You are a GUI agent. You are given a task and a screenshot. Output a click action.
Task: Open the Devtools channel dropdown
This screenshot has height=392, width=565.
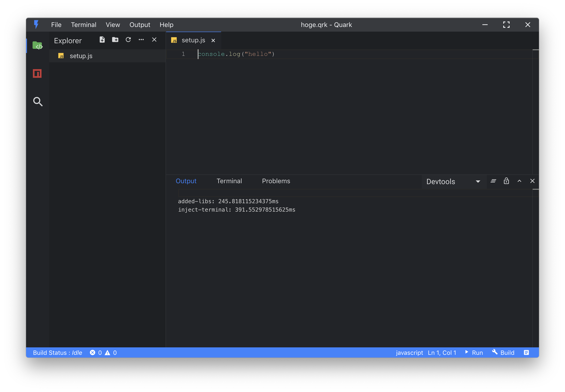(453, 182)
